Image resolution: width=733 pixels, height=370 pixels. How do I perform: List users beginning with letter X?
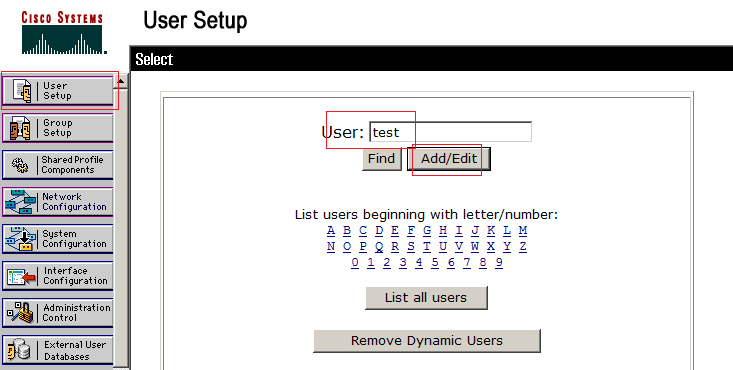pyautogui.click(x=491, y=247)
